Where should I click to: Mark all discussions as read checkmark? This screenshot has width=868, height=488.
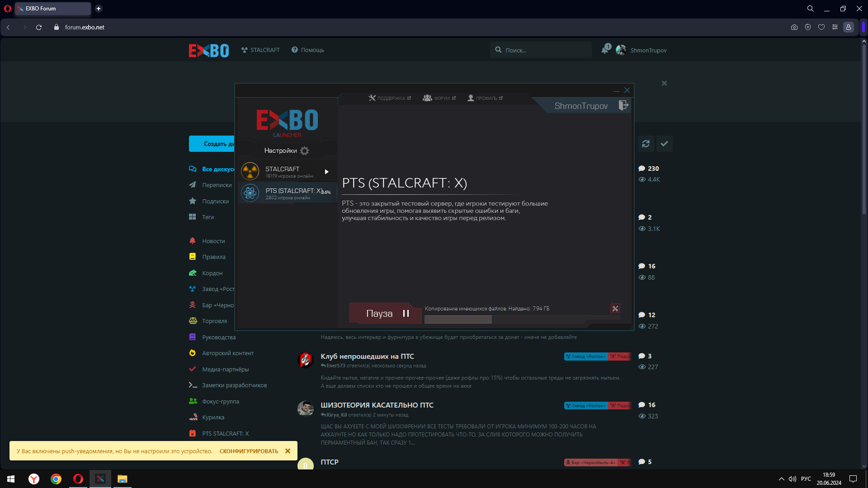click(664, 144)
